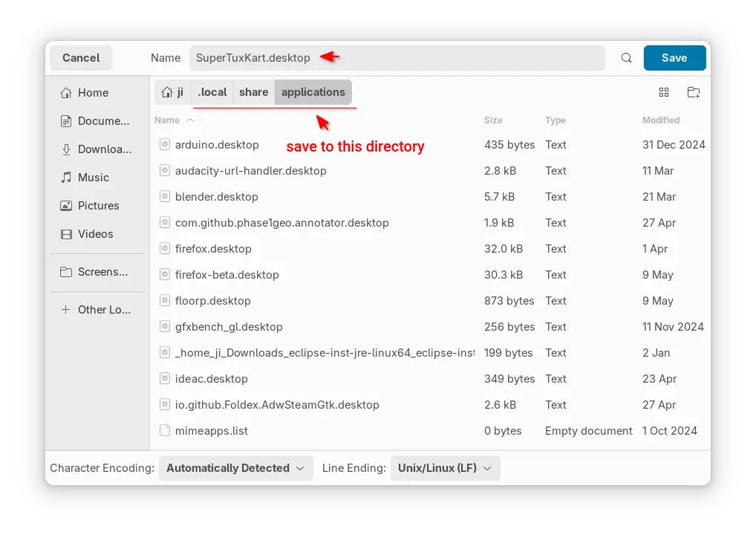Open the search magnifier icon
Screen dimensions: 756x535
(626, 58)
